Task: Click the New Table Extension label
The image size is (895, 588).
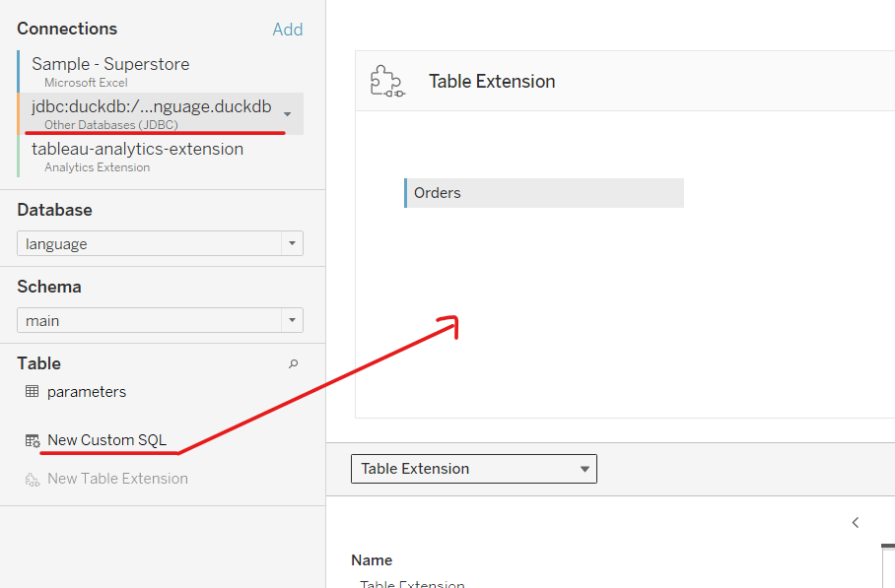Action: (x=117, y=479)
